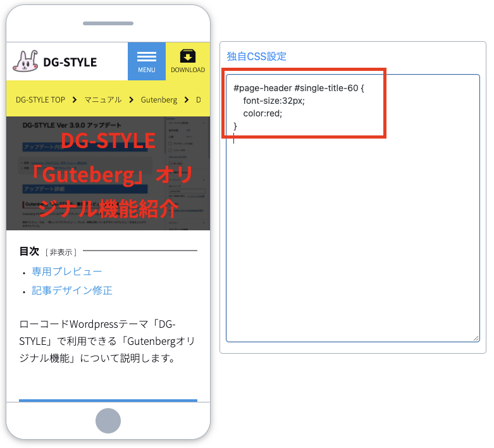Screen dimensions: 494x448
Task: Go to DG-STYLE TOP breadcrumb
Action: (40, 100)
